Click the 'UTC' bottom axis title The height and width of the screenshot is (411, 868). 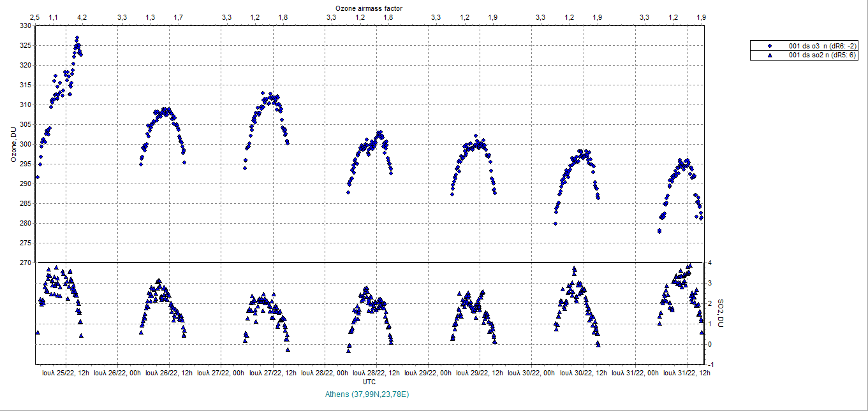coord(369,382)
